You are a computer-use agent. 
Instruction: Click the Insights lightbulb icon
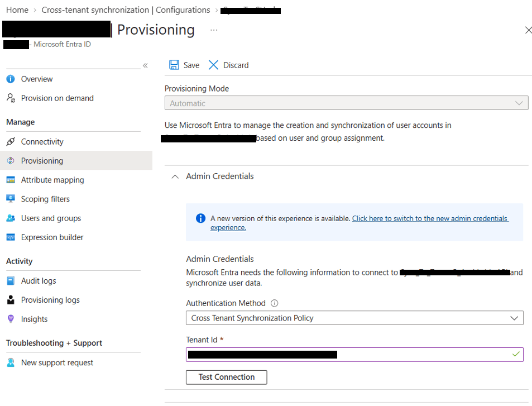click(11, 319)
